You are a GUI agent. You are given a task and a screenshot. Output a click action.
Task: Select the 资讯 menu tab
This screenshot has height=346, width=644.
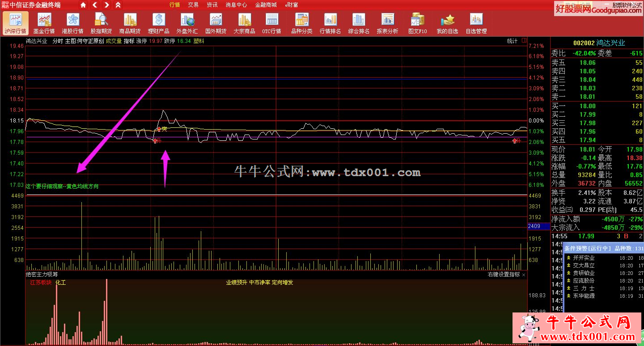[x=212, y=5]
